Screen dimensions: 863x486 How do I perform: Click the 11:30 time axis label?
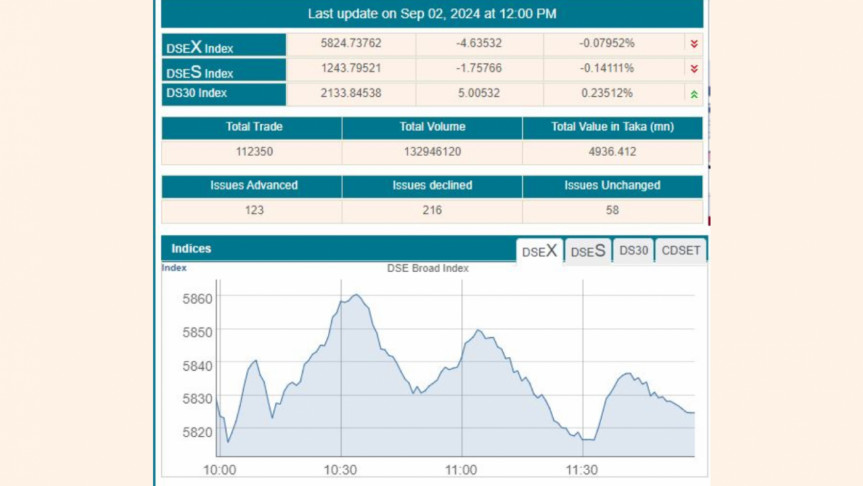pyautogui.click(x=582, y=471)
